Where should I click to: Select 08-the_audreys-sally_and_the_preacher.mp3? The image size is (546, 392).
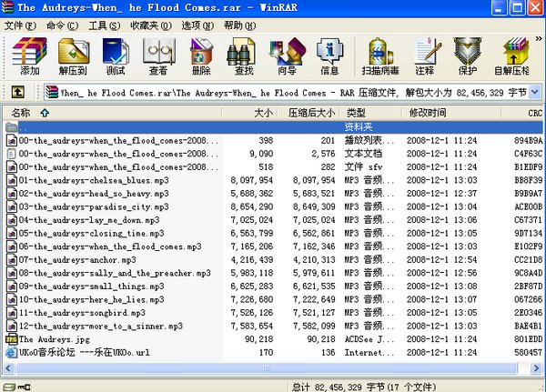(x=115, y=273)
